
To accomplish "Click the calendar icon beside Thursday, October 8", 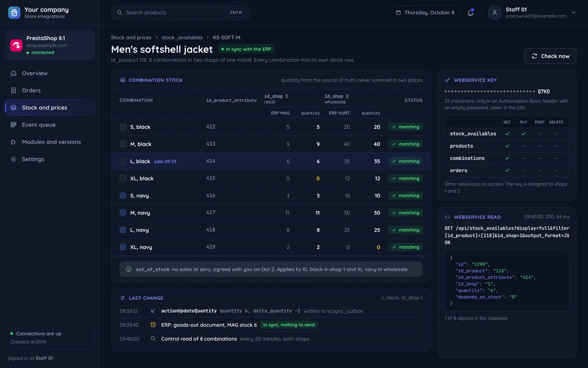I will tap(398, 13).
